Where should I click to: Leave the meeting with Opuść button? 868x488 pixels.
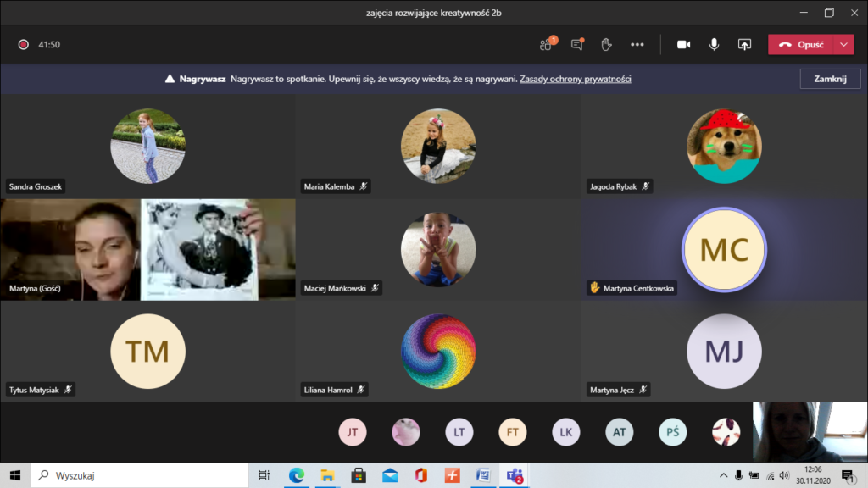(x=801, y=45)
